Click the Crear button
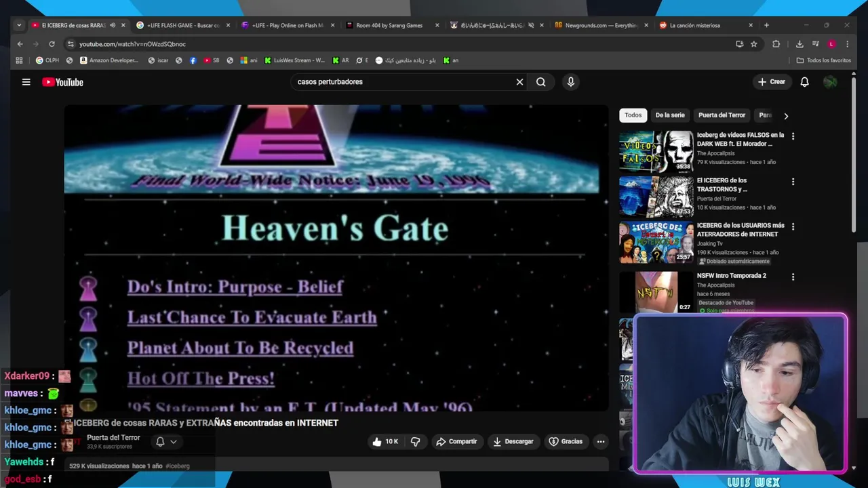The width and height of the screenshot is (868, 488). point(771,82)
